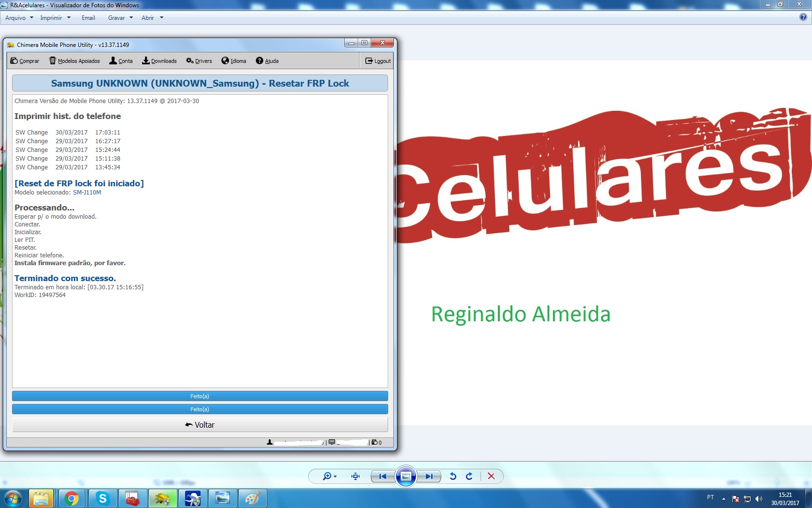Expand the Imprimir dropdown arrow

click(x=69, y=18)
